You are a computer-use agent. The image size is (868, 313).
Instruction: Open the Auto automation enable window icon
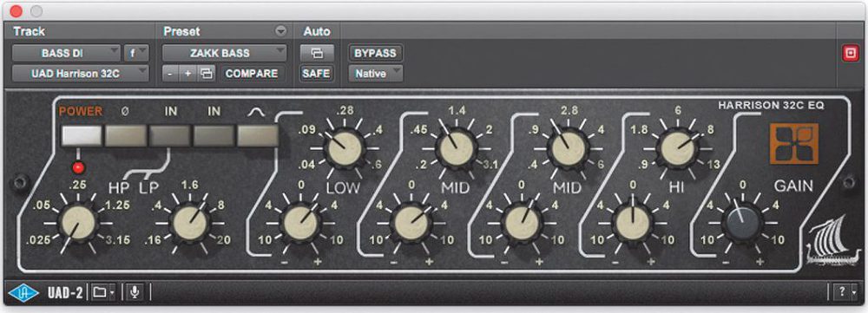pos(317,53)
